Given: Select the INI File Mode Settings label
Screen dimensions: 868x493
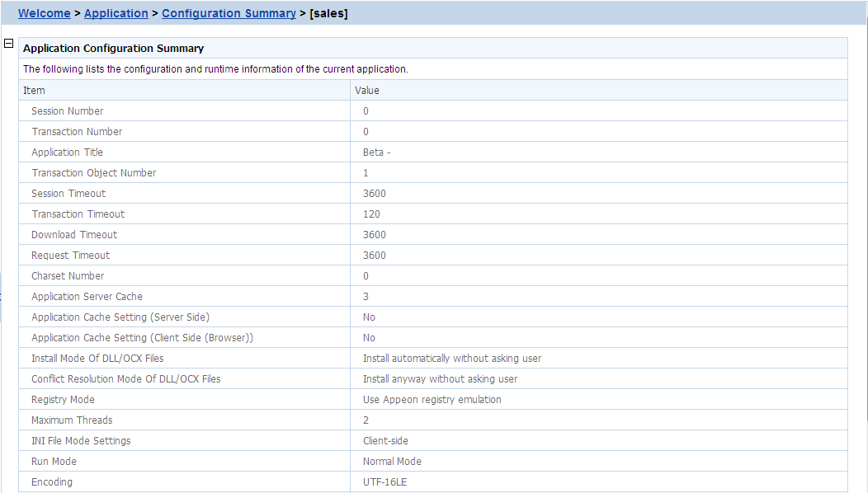Looking at the screenshot, I should [x=81, y=440].
